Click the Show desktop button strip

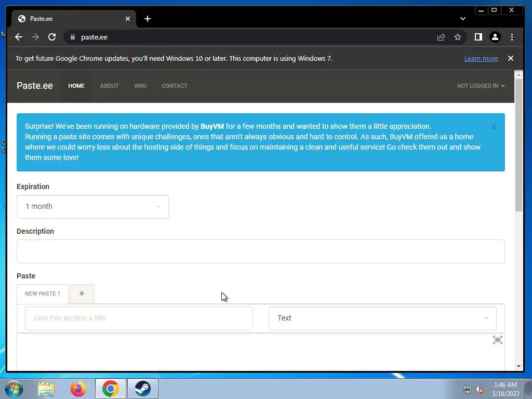click(528, 389)
